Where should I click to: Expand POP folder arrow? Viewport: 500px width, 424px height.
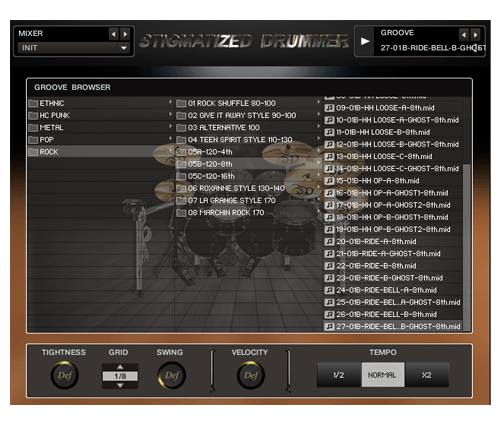(x=170, y=138)
